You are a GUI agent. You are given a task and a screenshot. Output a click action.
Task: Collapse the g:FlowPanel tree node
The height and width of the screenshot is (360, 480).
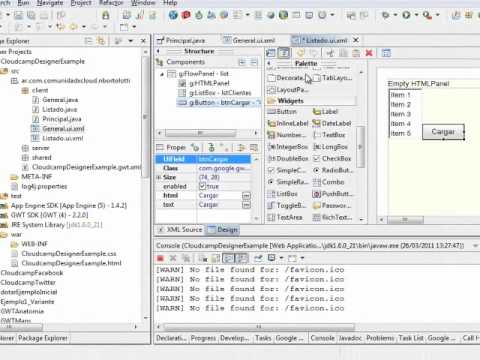point(162,74)
